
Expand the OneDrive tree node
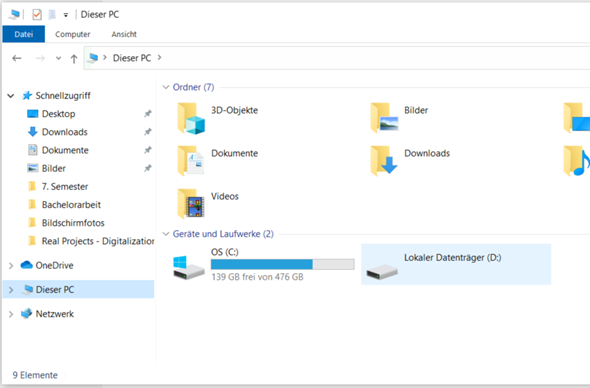pyautogui.click(x=11, y=266)
